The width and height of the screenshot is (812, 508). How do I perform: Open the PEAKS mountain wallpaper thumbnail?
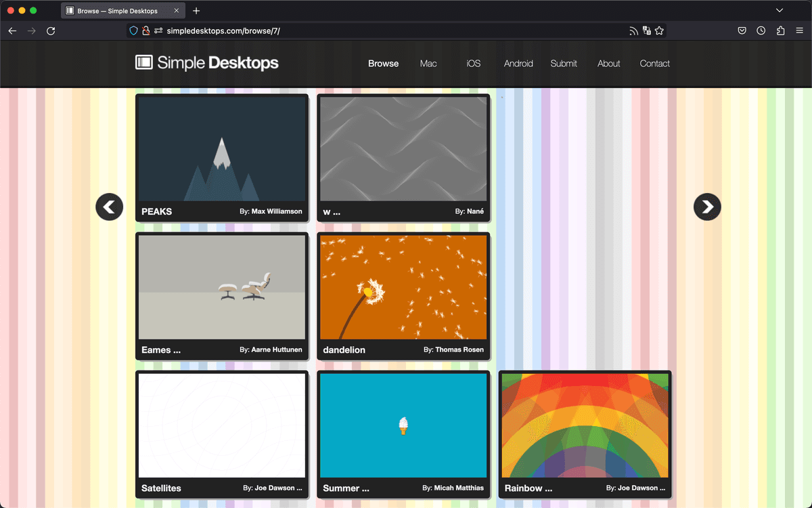(222, 149)
